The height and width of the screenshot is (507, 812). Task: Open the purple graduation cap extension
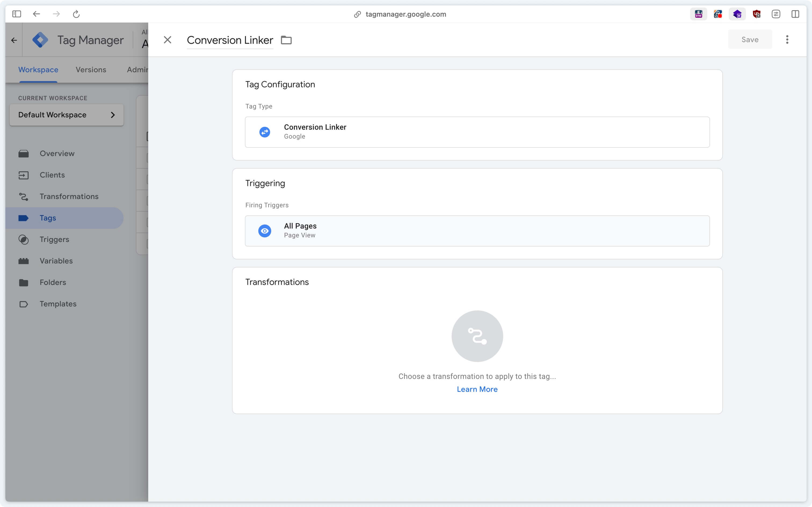(x=737, y=14)
